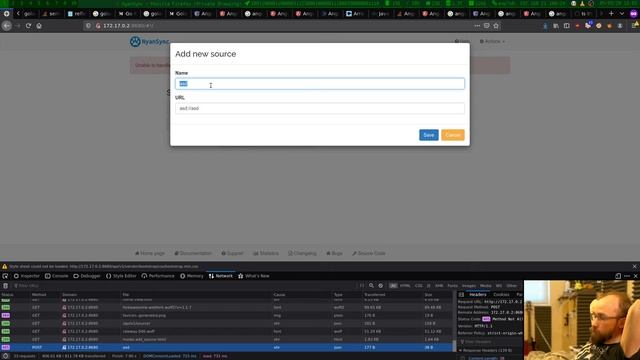
Task: Select the Network devtools tab
Action: [221, 276]
